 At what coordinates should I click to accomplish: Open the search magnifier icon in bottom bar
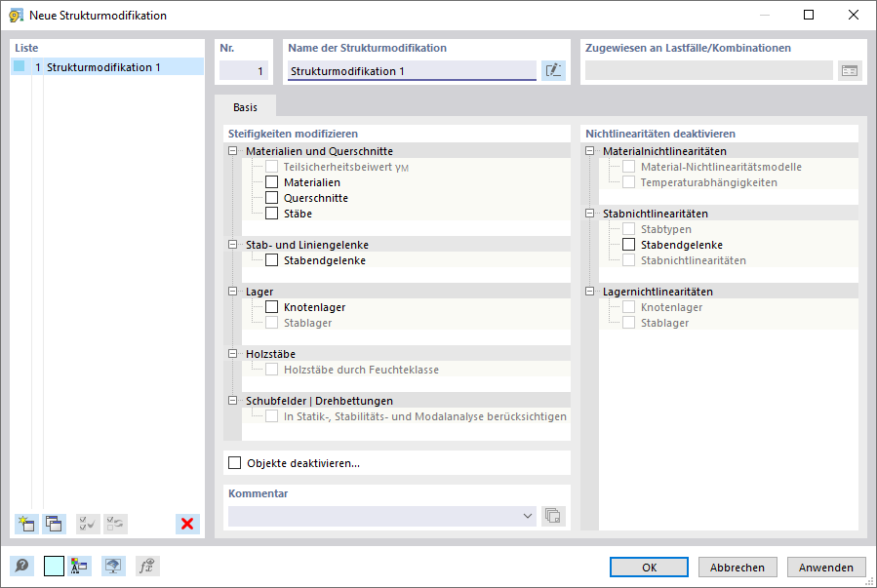click(21, 567)
